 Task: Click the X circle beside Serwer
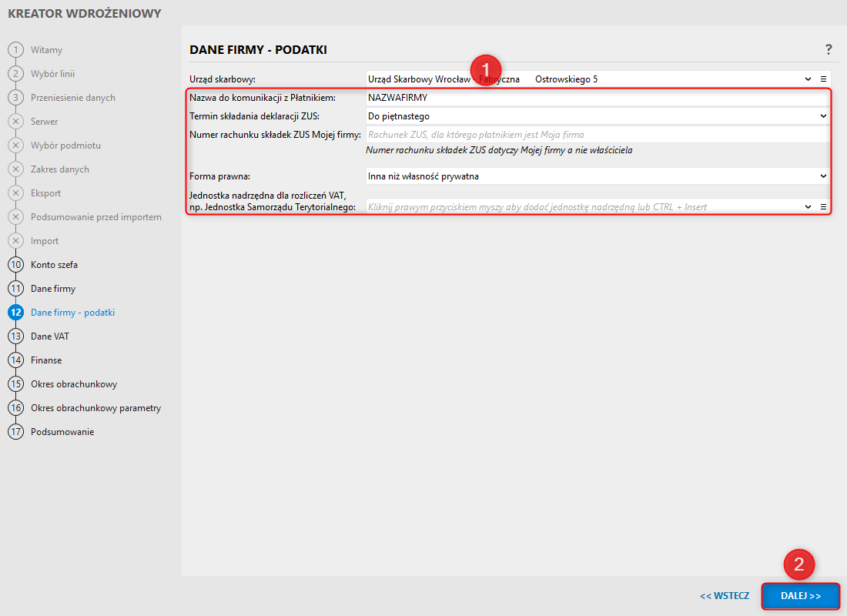click(15, 122)
